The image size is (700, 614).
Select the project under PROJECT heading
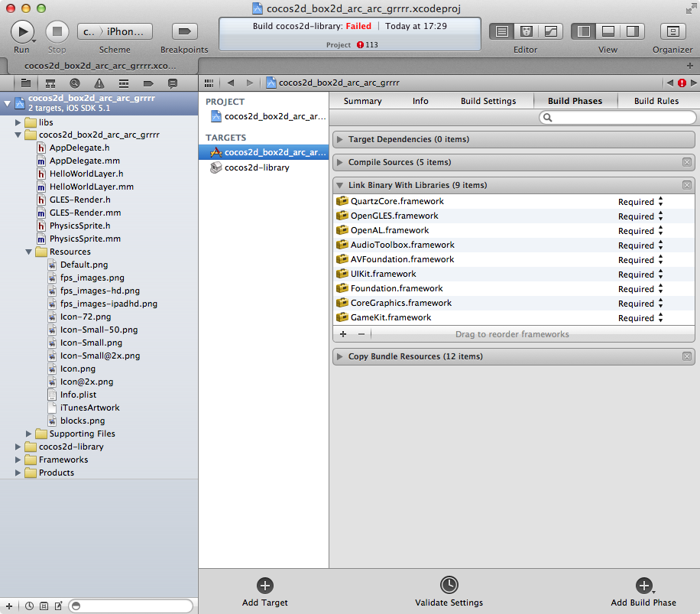click(264, 116)
